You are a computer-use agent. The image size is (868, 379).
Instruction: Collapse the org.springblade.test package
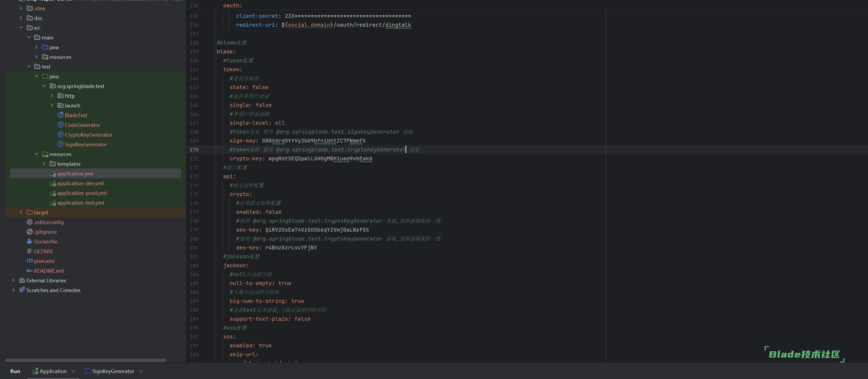[x=44, y=86]
